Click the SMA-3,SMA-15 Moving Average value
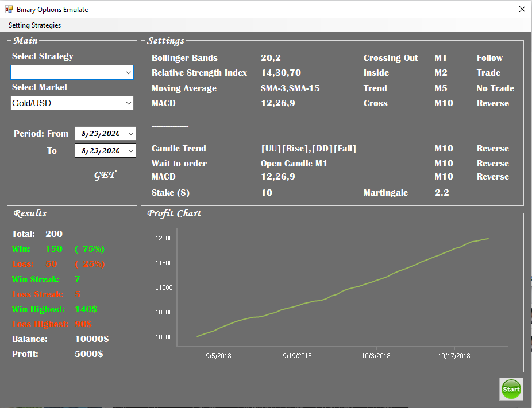The image size is (532, 408). [290, 88]
